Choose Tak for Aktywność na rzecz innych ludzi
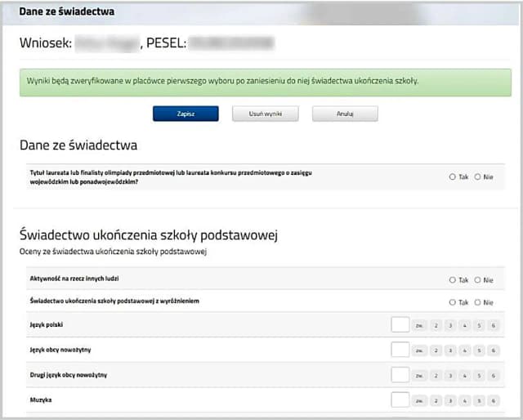 (x=453, y=279)
